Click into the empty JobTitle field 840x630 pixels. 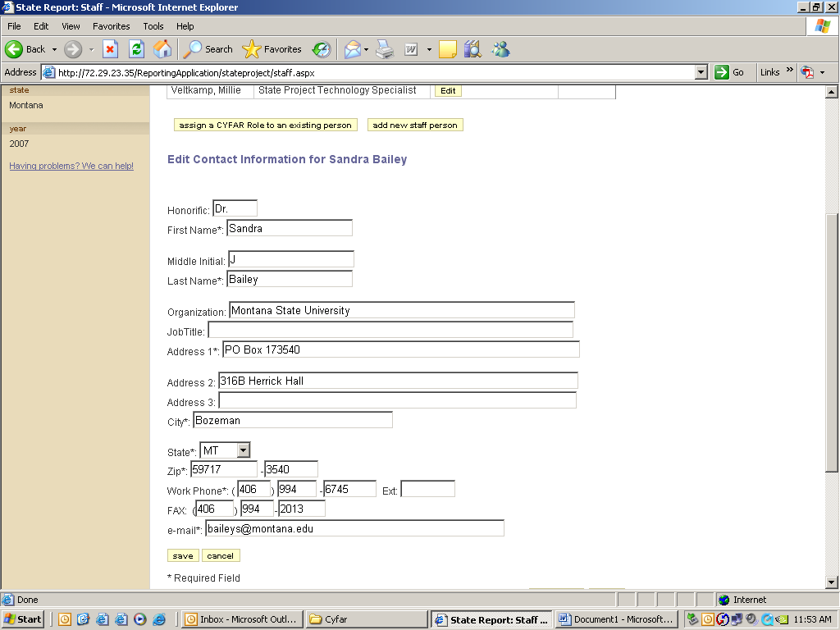[x=390, y=330]
